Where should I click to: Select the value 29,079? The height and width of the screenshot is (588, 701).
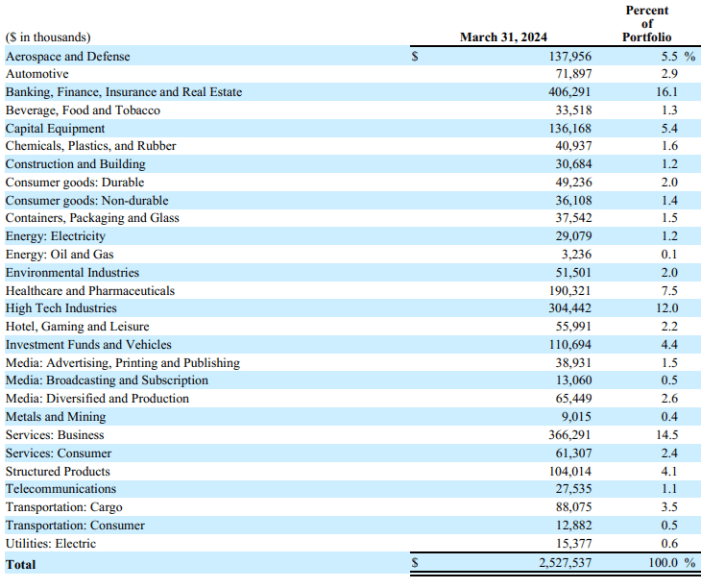click(573, 236)
